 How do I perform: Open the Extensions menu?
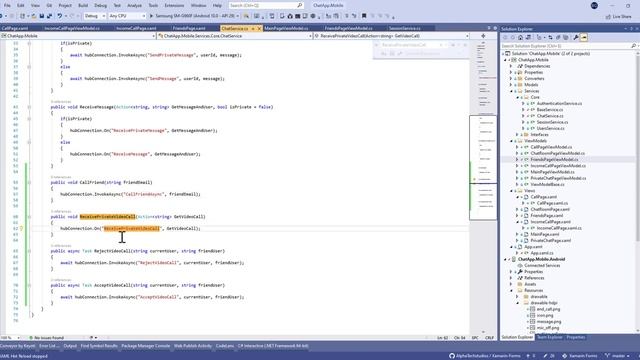[x=174, y=5]
